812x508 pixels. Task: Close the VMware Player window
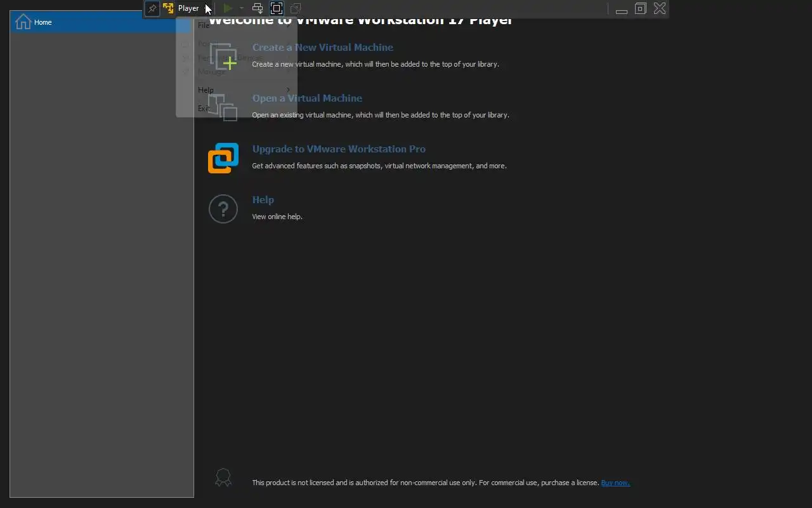click(660, 8)
